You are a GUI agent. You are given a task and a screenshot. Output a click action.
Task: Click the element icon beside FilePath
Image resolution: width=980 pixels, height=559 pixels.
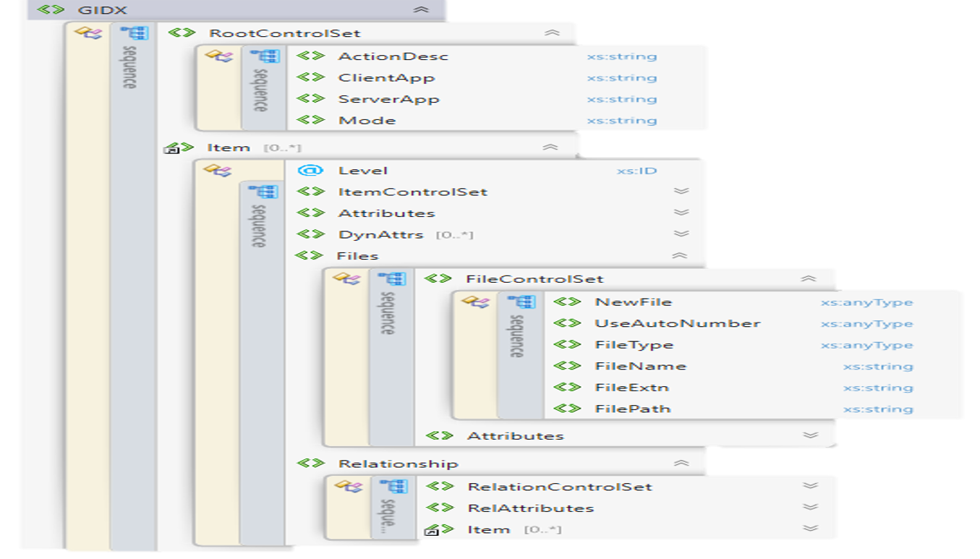coord(567,409)
